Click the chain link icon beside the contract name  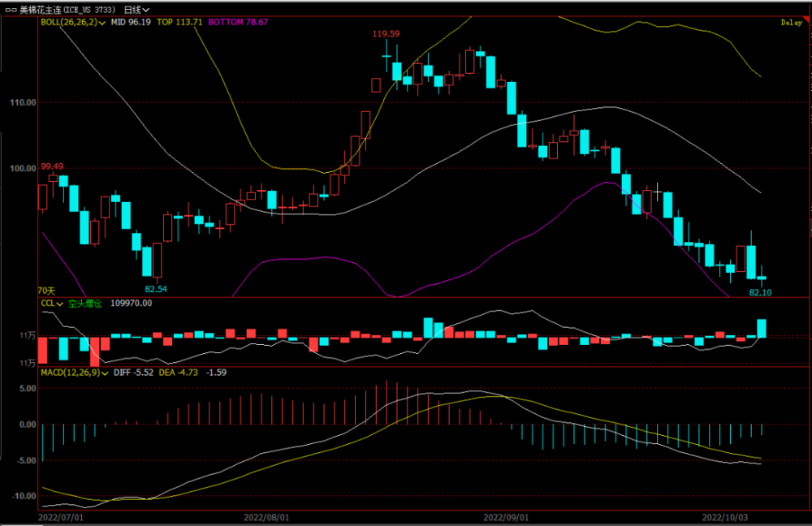tap(11, 10)
